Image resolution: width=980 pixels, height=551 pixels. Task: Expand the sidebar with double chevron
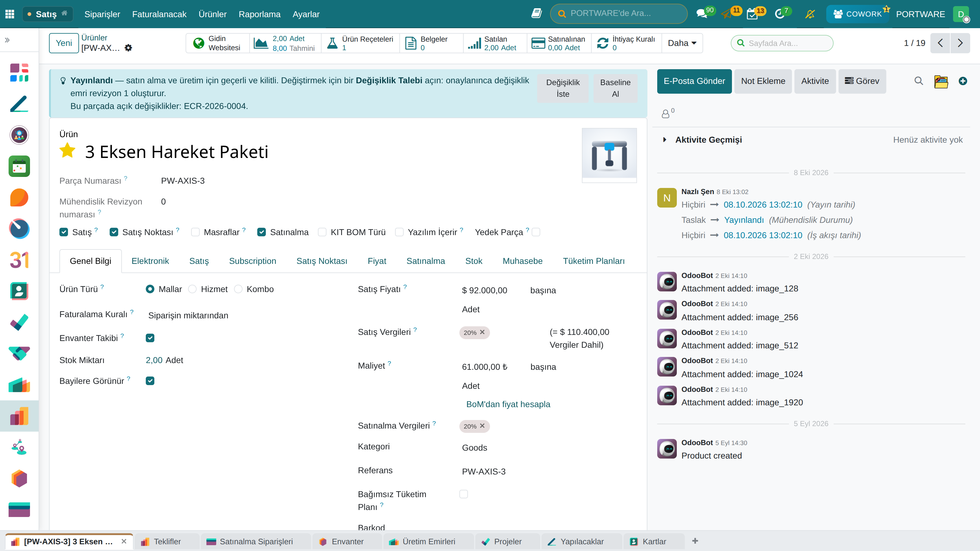(x=7, y=40)
